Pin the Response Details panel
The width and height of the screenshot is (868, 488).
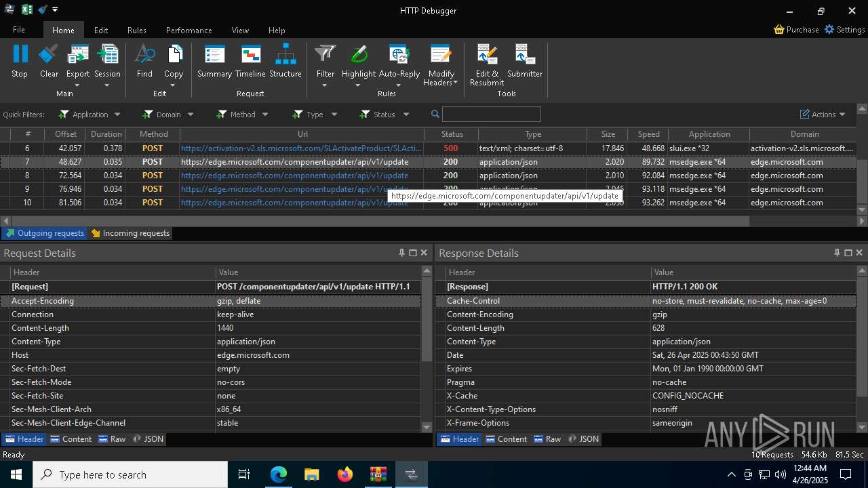point(837,253)
